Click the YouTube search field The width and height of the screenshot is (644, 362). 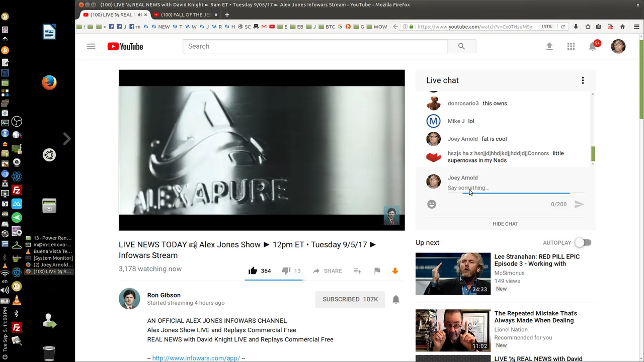click(315, 46)
